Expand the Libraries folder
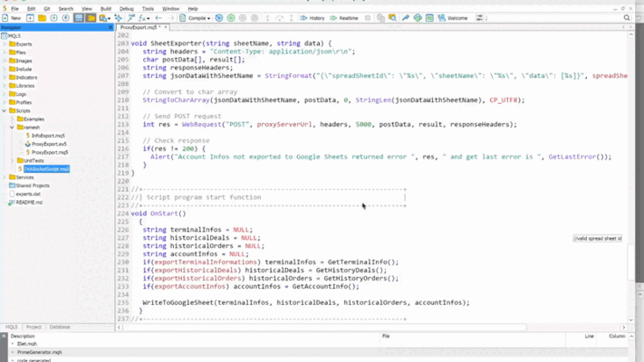Image resolution: width=644 pixels, height=362 pixels. tap(5, 86)
